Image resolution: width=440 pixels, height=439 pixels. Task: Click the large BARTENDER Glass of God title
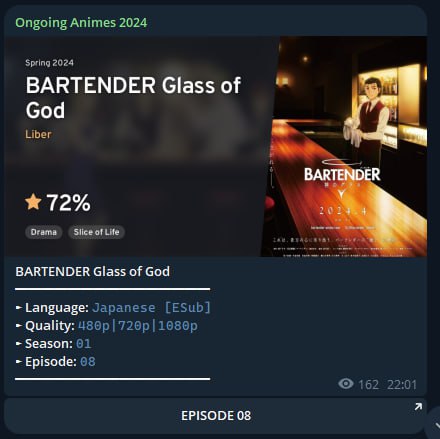click(x=133, y=98)
